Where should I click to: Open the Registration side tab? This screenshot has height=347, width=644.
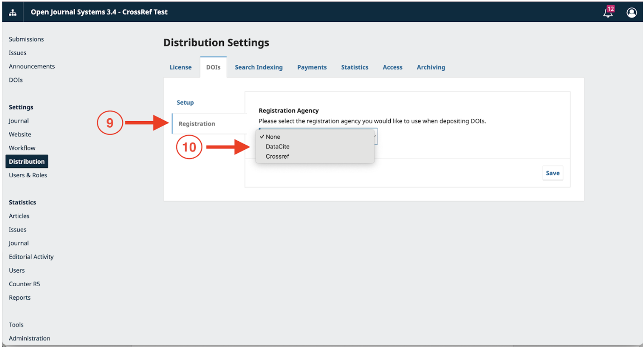point(196,123)
